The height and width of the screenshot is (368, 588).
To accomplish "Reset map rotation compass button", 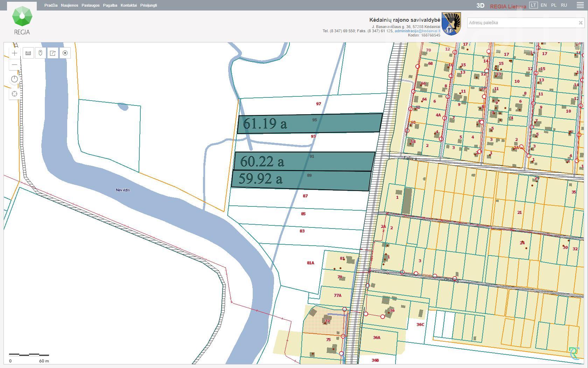I will click(x=14, y=79).
